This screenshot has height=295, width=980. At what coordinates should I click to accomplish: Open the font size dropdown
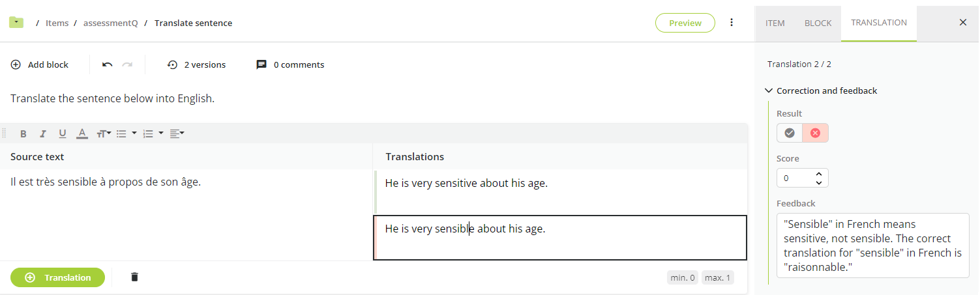[104, 133]
